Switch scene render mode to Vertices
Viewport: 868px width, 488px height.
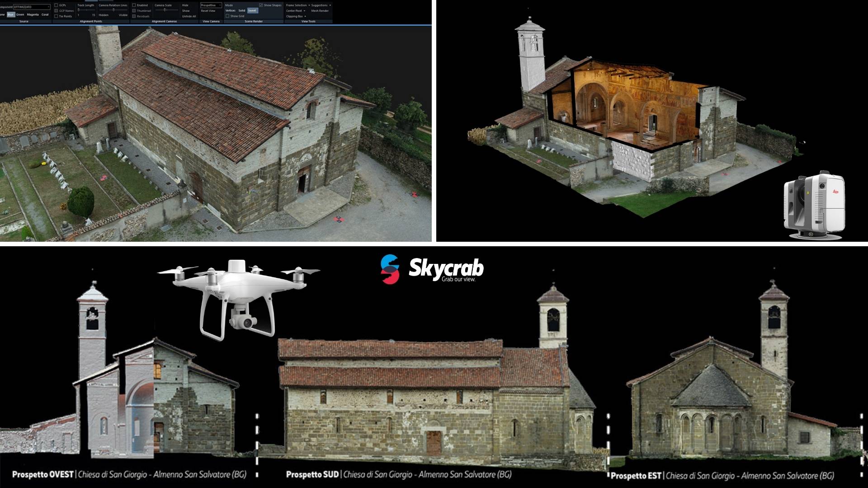(x=230, y=10)
